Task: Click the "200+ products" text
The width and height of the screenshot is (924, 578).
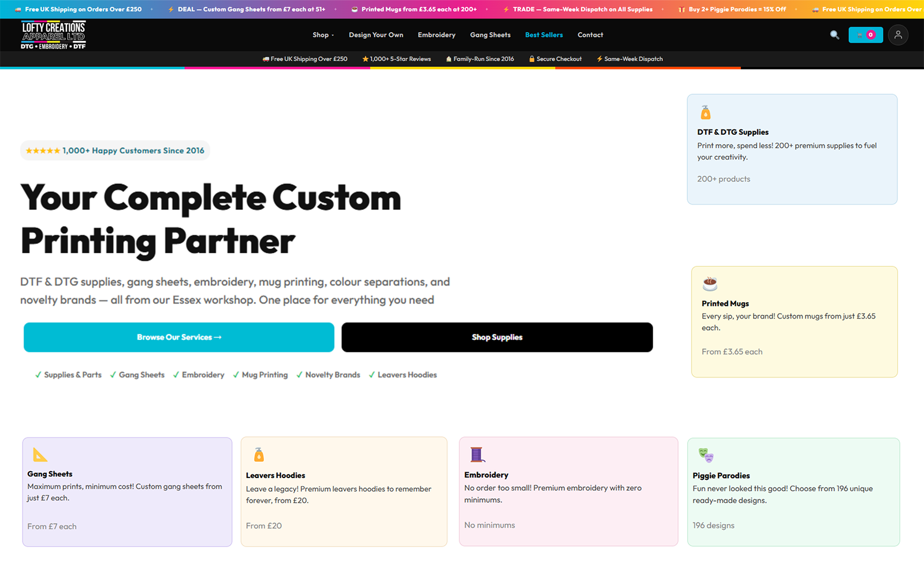Action: [724, 179]
